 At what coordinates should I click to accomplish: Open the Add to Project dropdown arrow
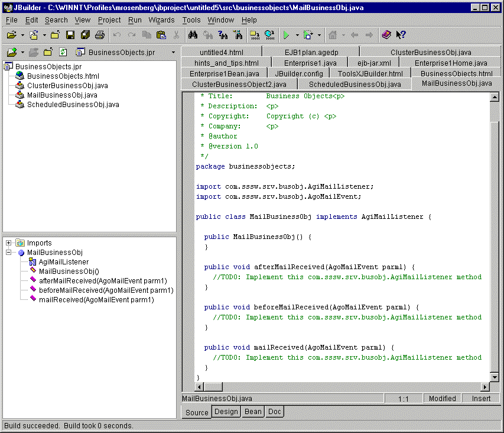[22, 53]
